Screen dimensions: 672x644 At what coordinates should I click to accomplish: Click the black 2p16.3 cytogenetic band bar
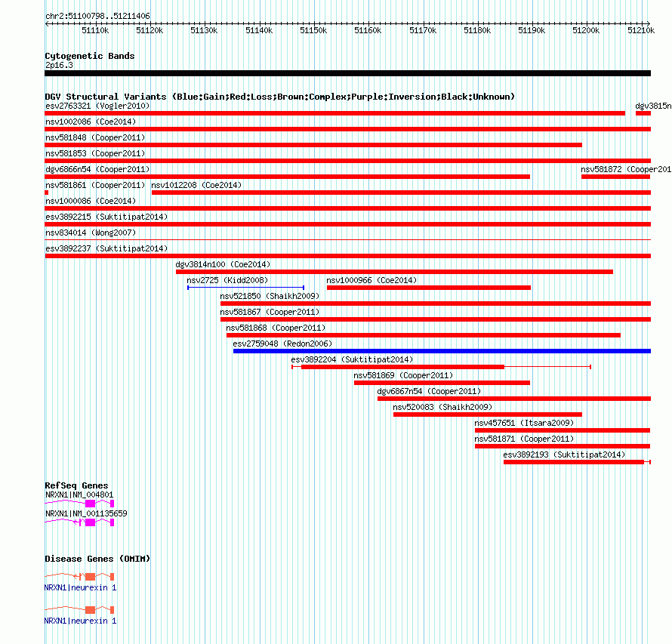tap(347, 73)
